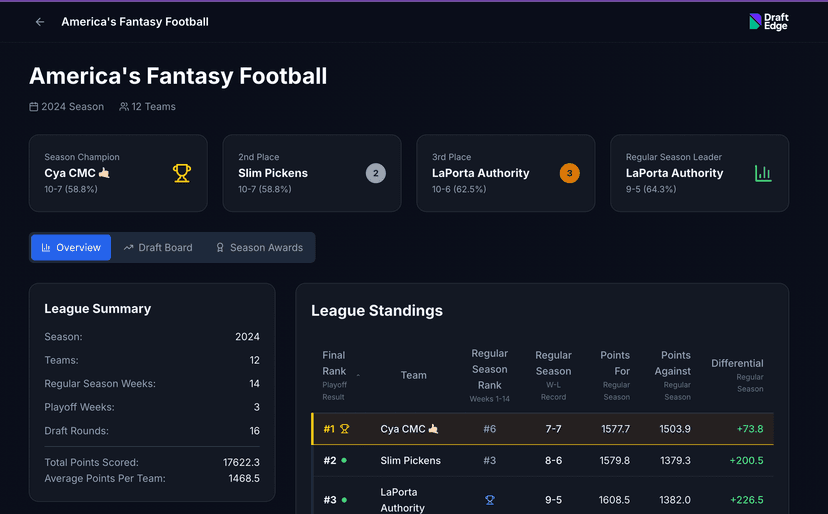
Task: Click the orange 3rd Place badge
Action: click(569, 173)
